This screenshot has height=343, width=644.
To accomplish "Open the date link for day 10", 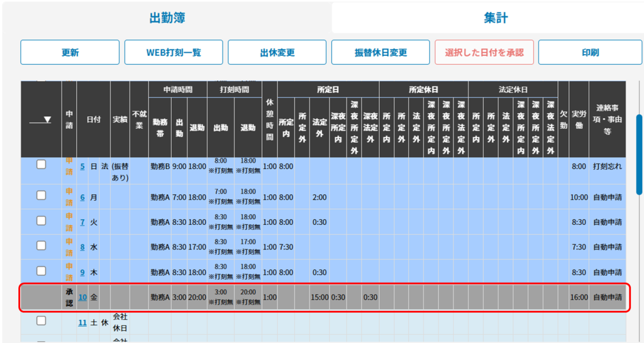I will click(82, 297).
